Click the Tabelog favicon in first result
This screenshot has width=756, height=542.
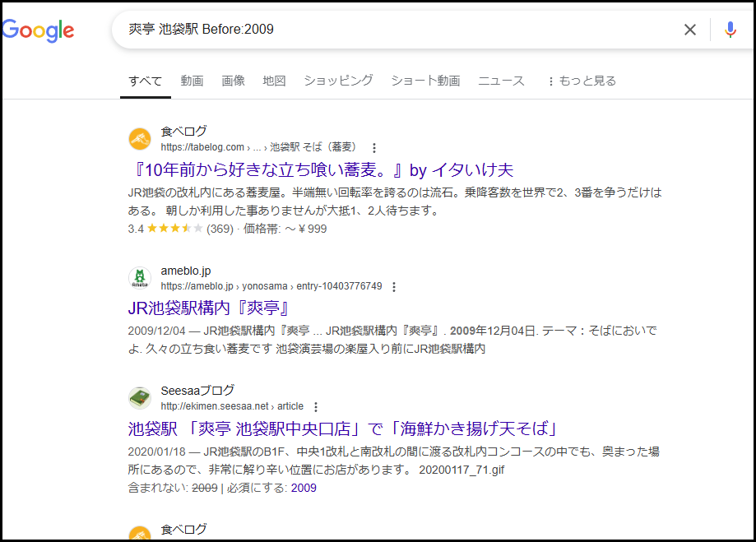(140, 139)
